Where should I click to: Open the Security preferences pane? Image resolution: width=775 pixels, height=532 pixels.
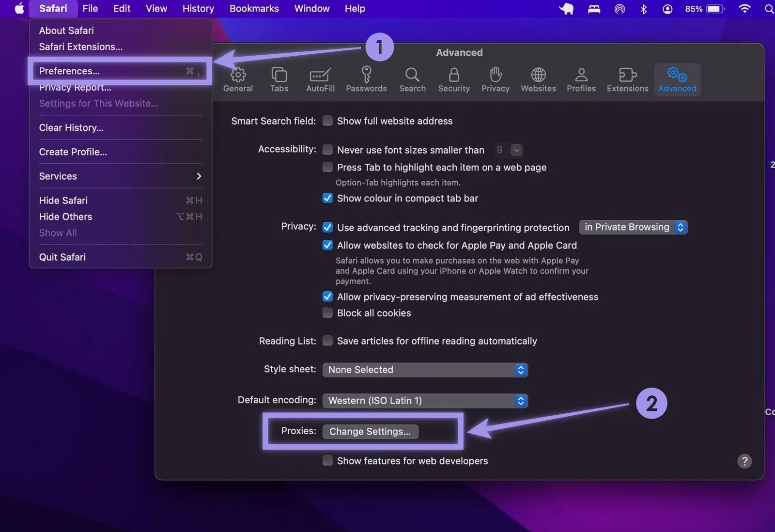(x=454, y=80)
